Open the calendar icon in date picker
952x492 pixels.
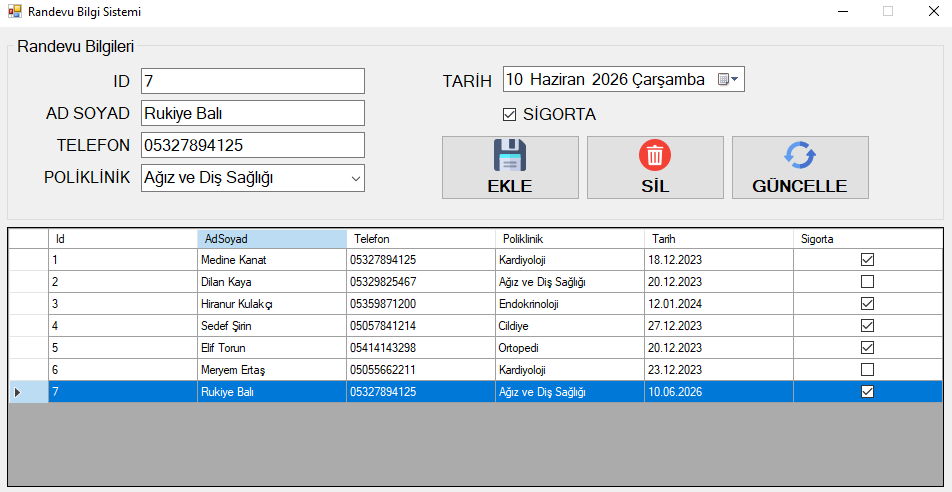point(725,80)
